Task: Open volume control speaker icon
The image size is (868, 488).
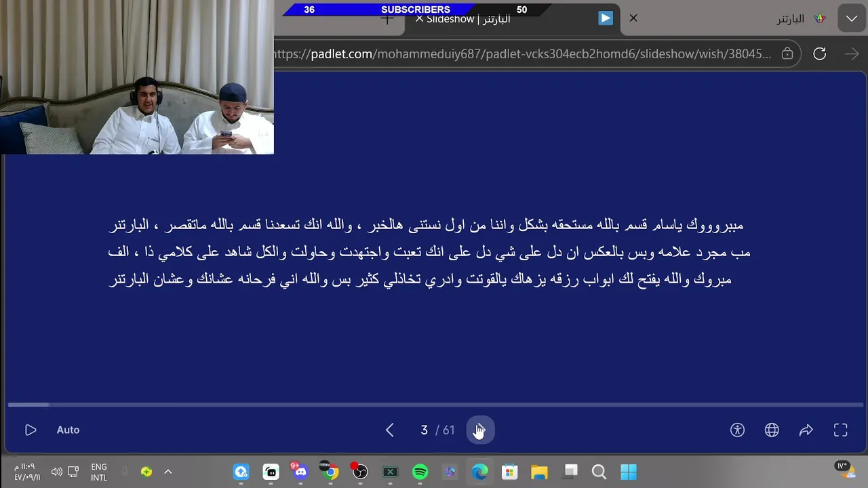Action: point(56,472)
